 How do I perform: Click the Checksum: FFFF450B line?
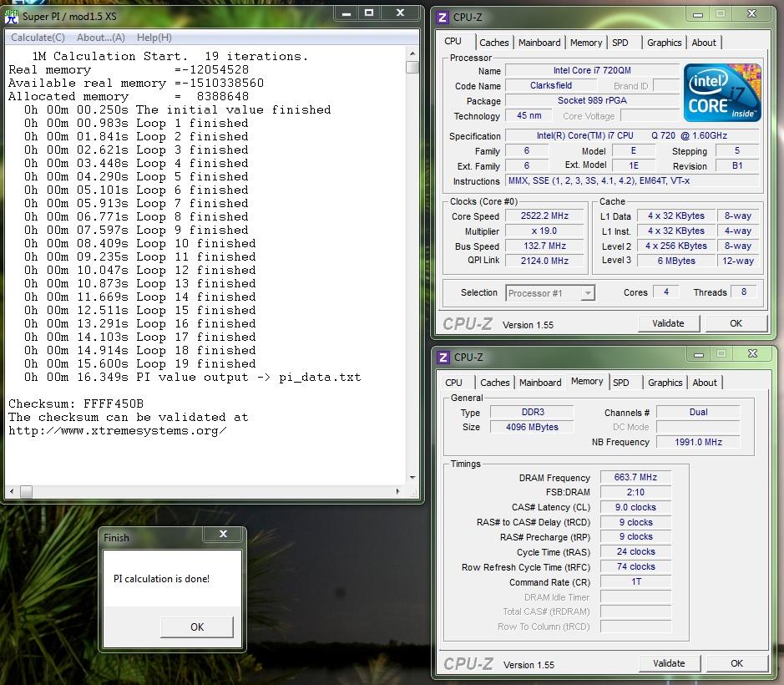pos(76,403)
